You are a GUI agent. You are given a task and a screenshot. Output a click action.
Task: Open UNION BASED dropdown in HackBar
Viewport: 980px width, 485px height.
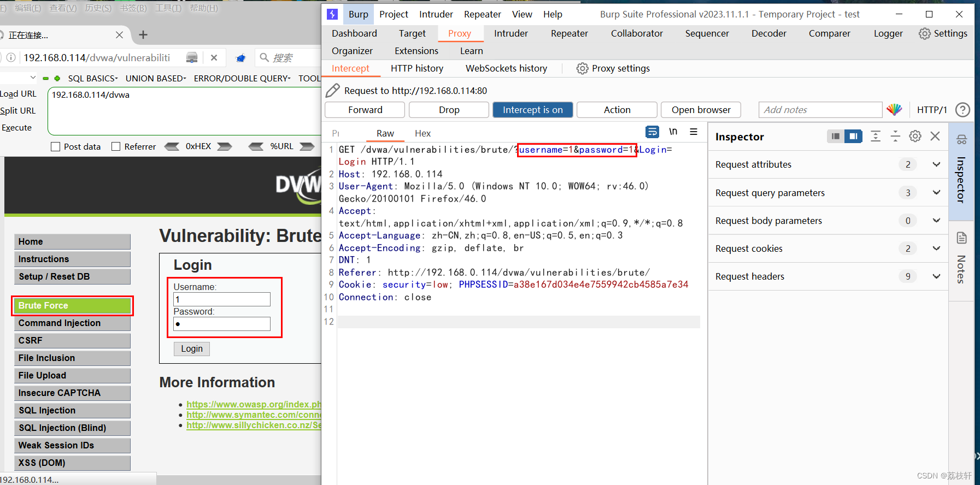click(156, 78)
